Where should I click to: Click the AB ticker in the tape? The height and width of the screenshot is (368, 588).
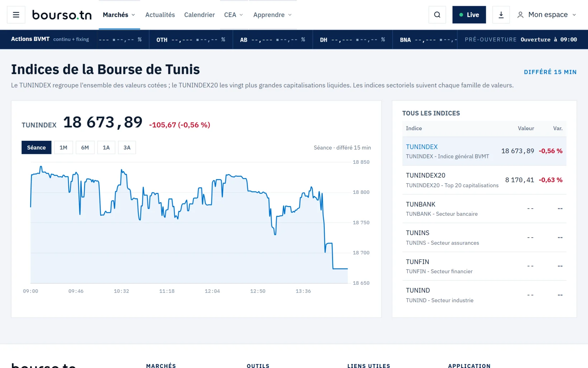272,39
